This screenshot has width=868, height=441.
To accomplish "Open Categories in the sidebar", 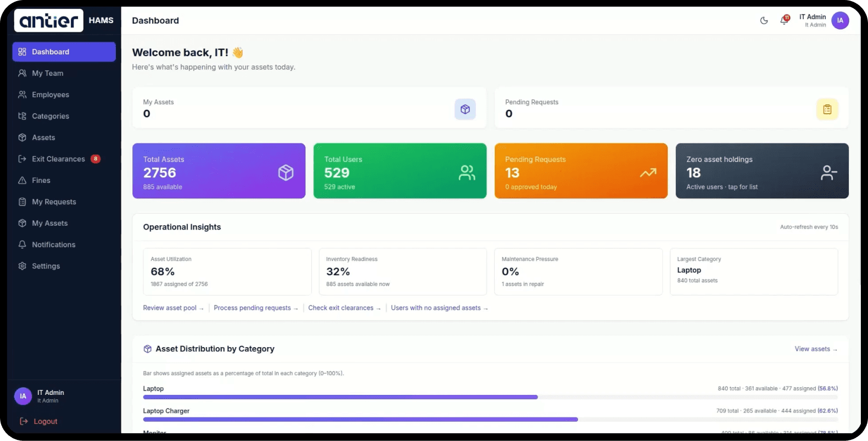I will (64, 116).
